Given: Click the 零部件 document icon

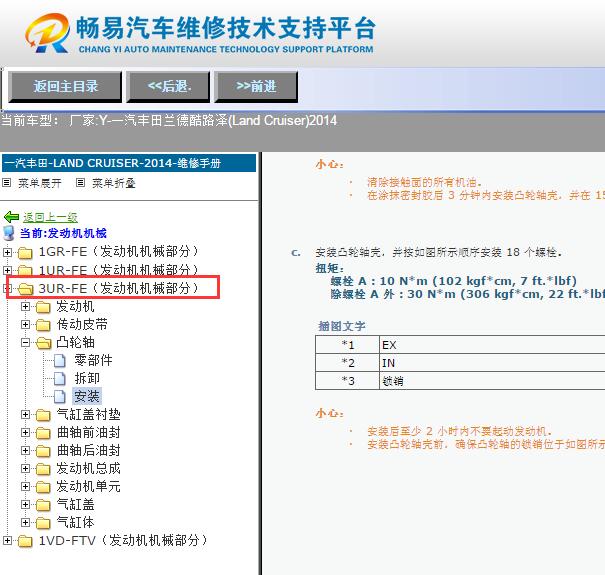Looking at the screenshot, I should (x=59, y=361).
